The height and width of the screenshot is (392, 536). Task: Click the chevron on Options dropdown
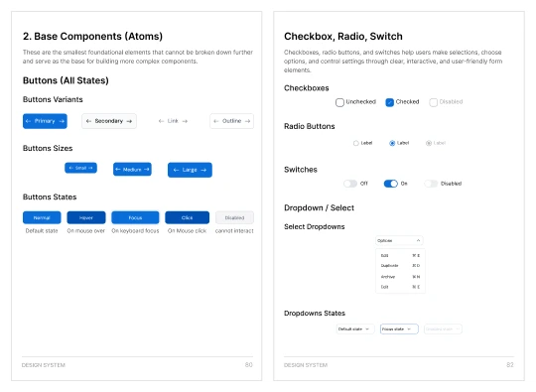[x=418, y=240]
